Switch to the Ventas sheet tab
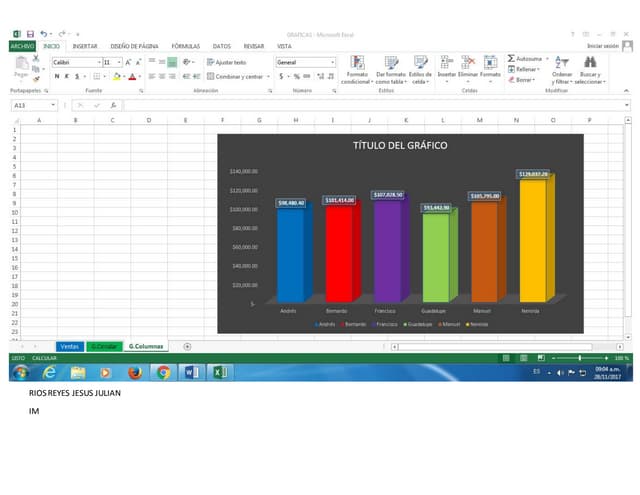This screenshot has width=640, height=495. [x=69, y=346]
